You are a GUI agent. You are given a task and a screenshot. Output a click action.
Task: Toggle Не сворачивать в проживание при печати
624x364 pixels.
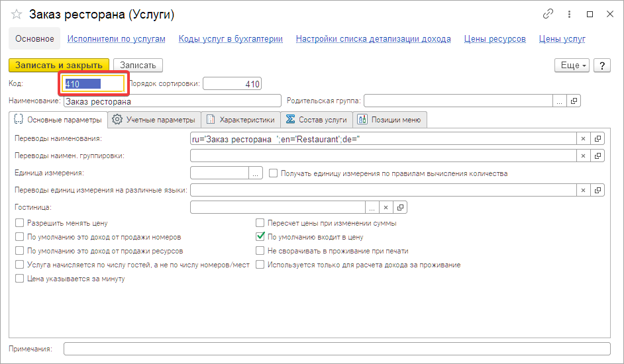(x=260, y=251)
